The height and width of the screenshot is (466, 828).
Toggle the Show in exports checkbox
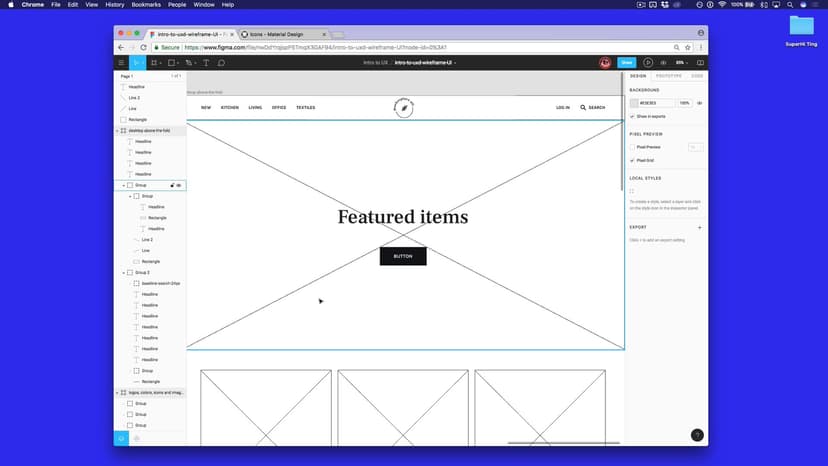click(x=633, y=116)
